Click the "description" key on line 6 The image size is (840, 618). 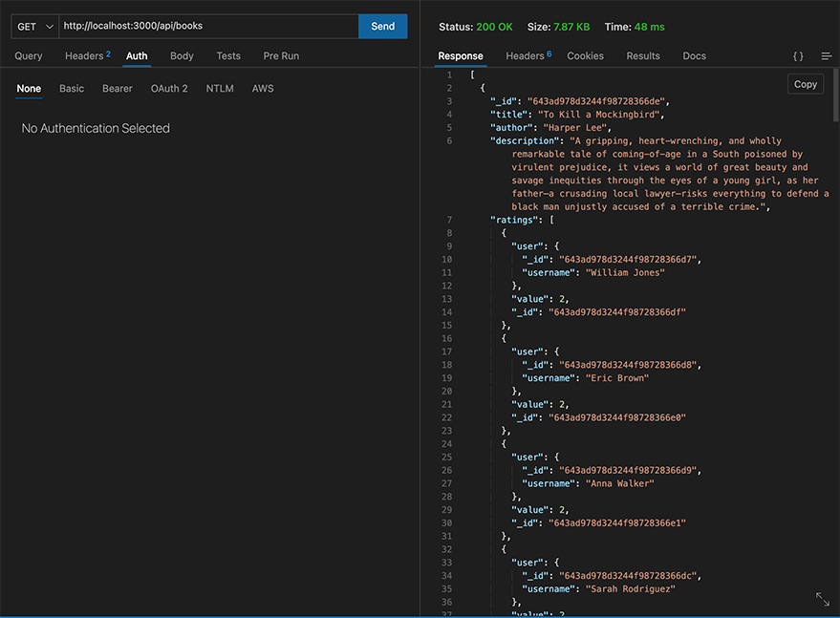[x=525, y=140]
